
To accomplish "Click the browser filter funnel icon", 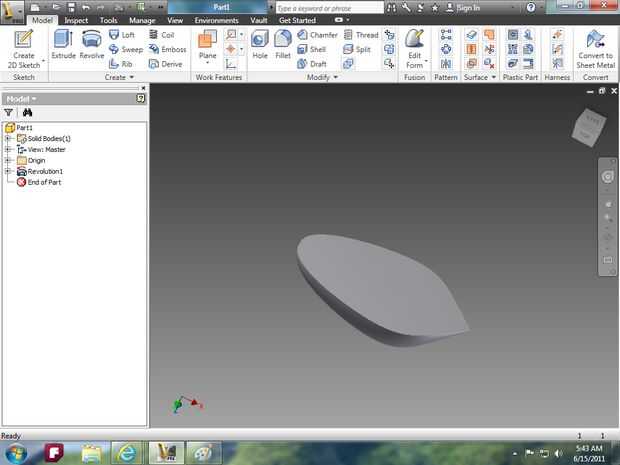I will click(10, 113).
